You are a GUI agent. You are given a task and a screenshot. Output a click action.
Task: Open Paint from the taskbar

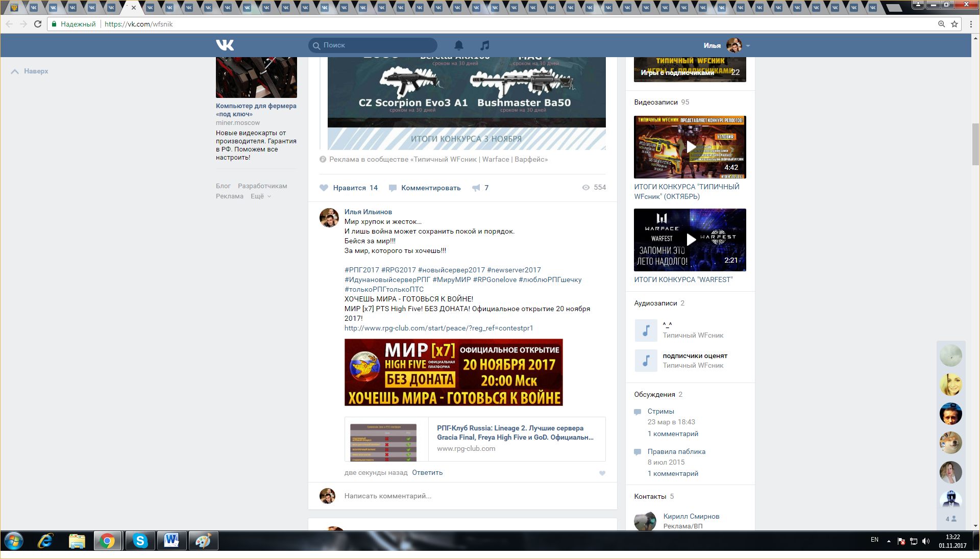(x=203, y=541)
